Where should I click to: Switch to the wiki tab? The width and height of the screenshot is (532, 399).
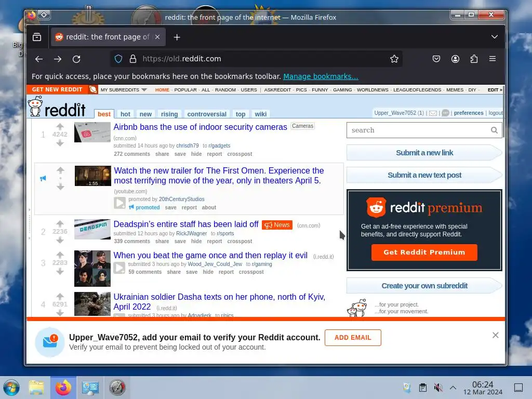261,114
